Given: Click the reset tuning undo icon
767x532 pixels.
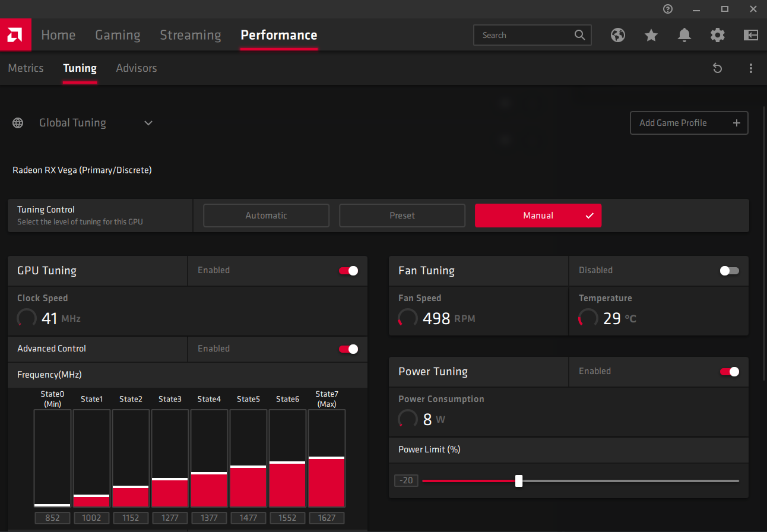Looking at the screenshot, I should tap(717, 68).
